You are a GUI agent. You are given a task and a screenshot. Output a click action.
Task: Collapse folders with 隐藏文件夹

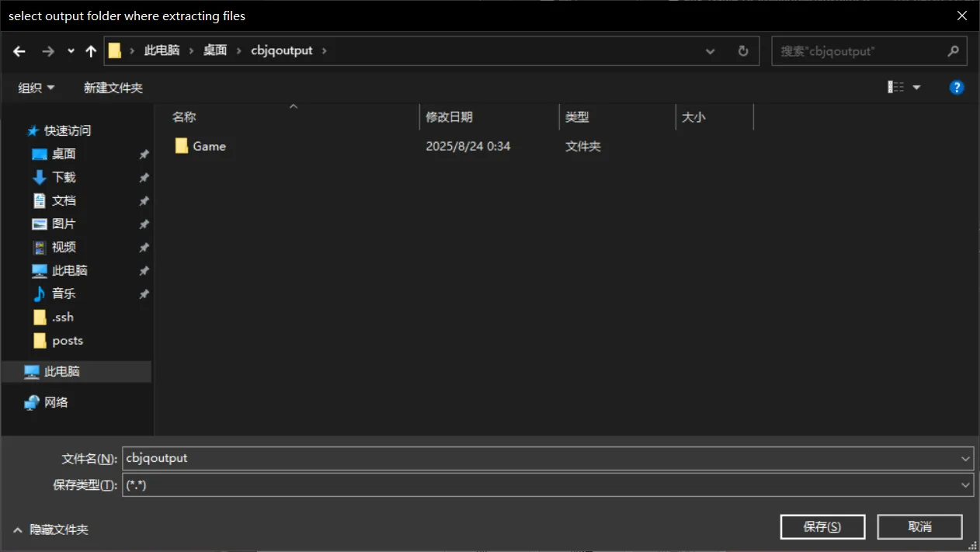[51, 529]
